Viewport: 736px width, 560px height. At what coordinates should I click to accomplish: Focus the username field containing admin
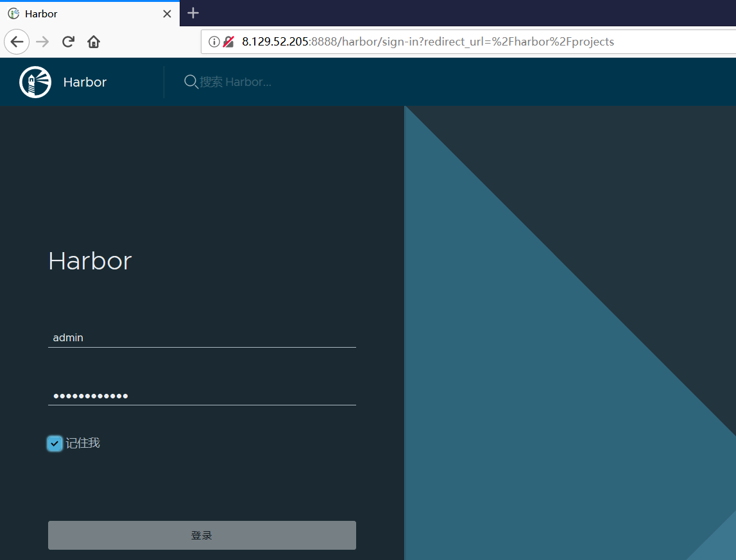point(201,337)
